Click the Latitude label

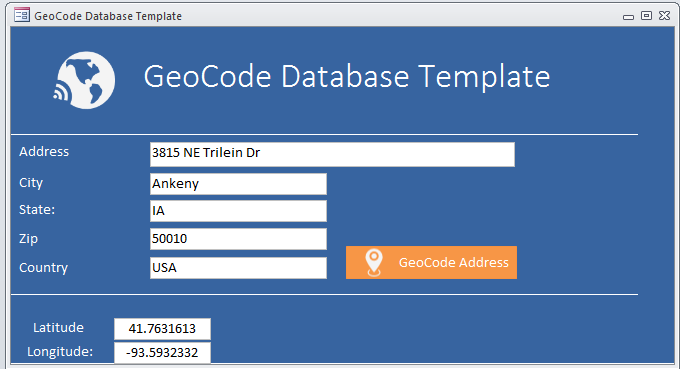pyautogui.click(x=58, y=327)
